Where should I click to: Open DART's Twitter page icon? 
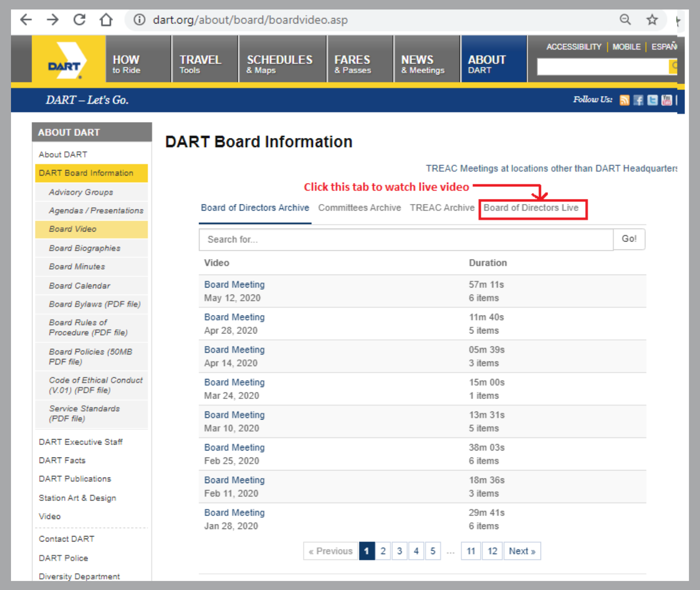click(652, 100)
